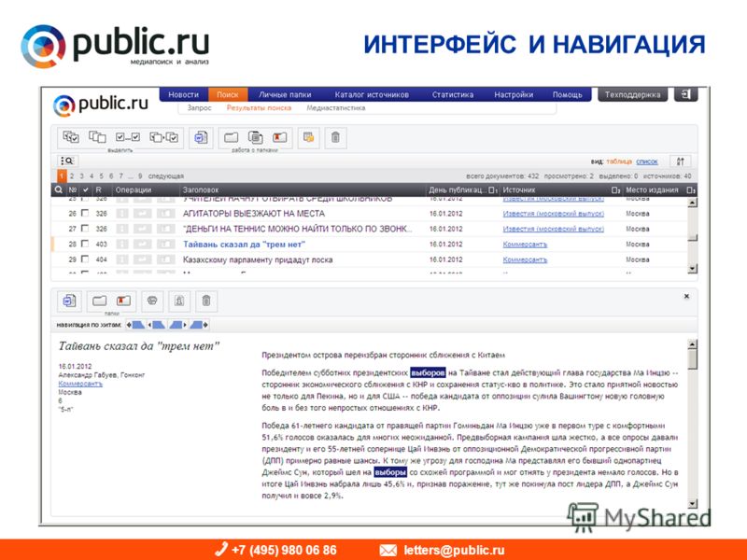Open the Известия source link in row 26
Screen dimensions: 747x560
553,214
